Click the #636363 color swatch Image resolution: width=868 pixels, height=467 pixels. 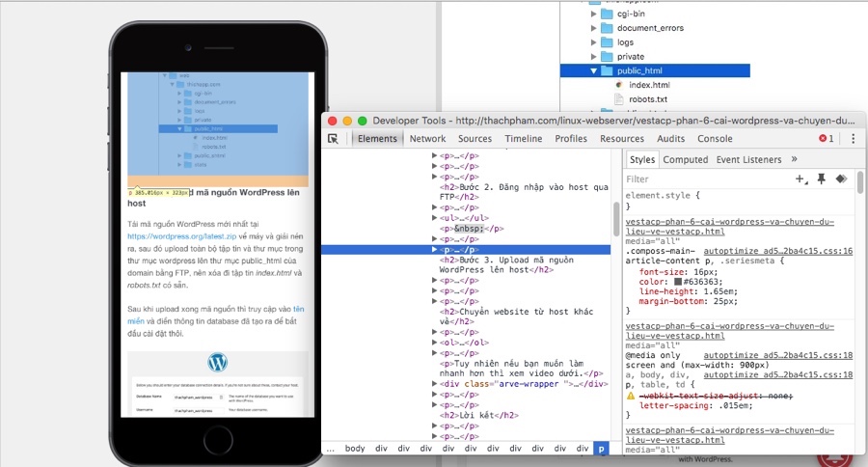click(678, 282)
